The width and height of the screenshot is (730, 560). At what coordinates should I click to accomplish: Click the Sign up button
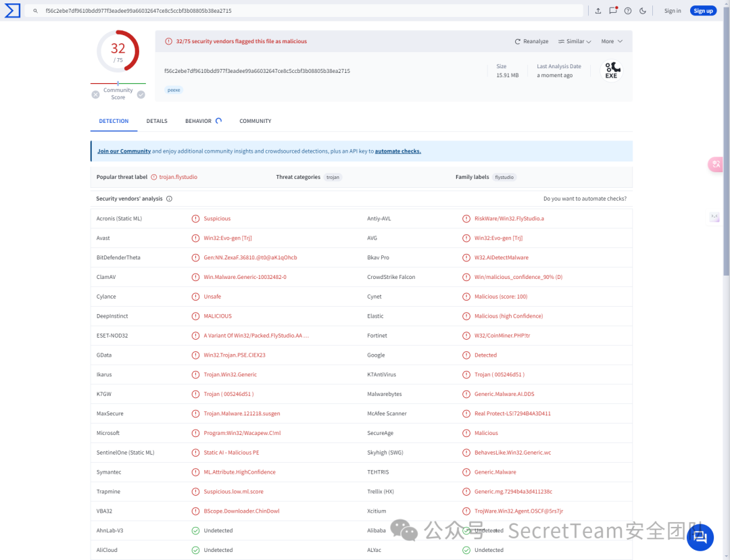point(703,11)
